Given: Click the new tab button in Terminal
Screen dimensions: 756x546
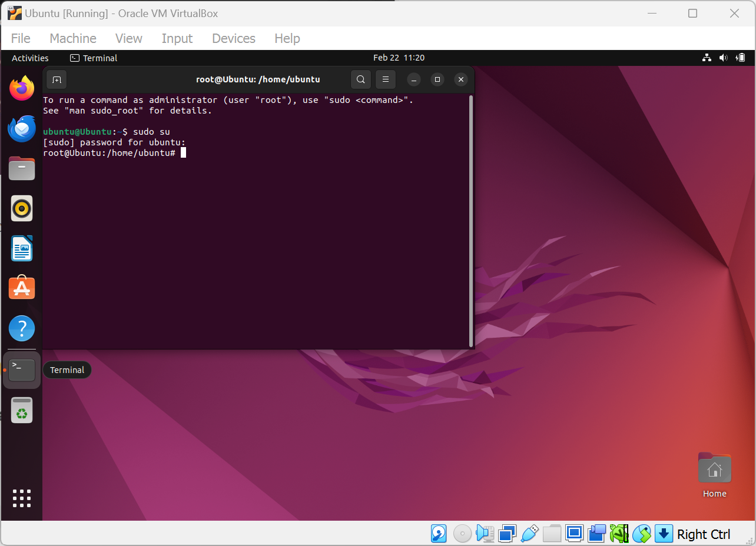Looking at the screenshot, I should coord(57,79).
